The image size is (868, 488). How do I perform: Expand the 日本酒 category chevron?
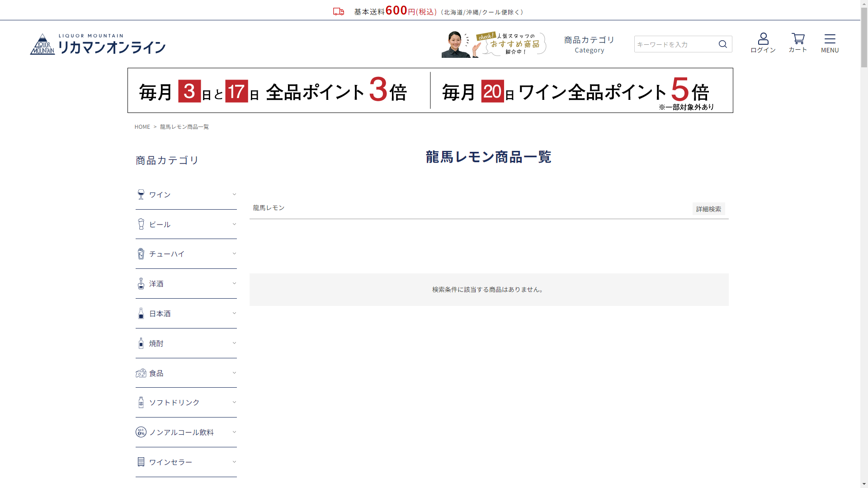coord(234,313)
